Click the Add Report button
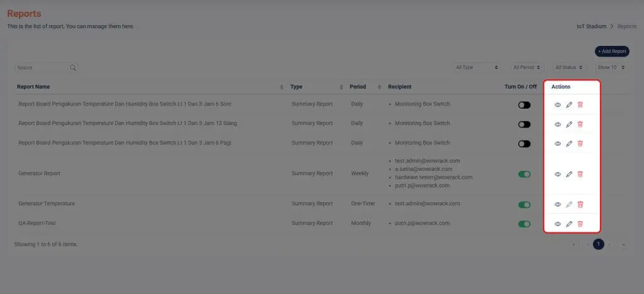This screenshot has height=294, width=644. (x=611, y=52)
